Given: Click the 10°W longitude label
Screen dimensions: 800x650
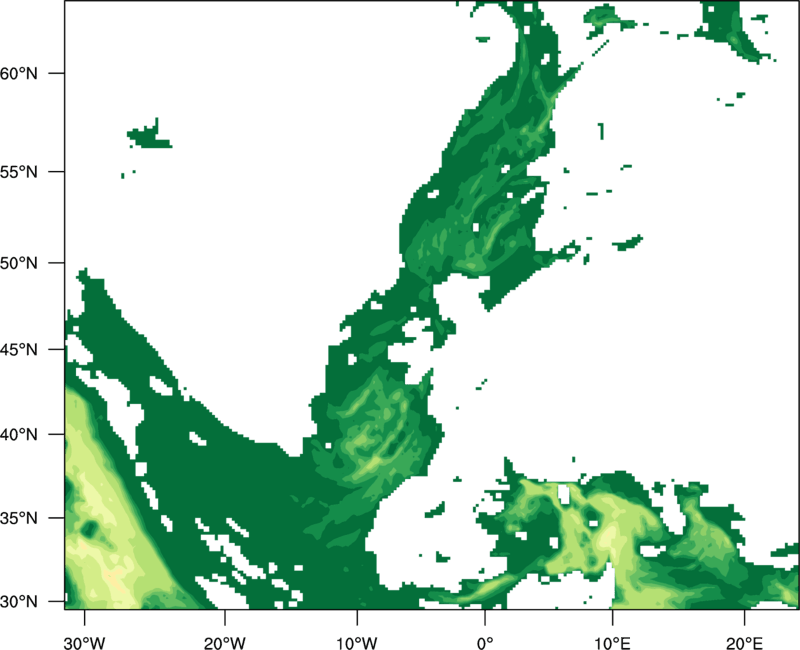Looking at the screenshot, I should pos(357,643).
